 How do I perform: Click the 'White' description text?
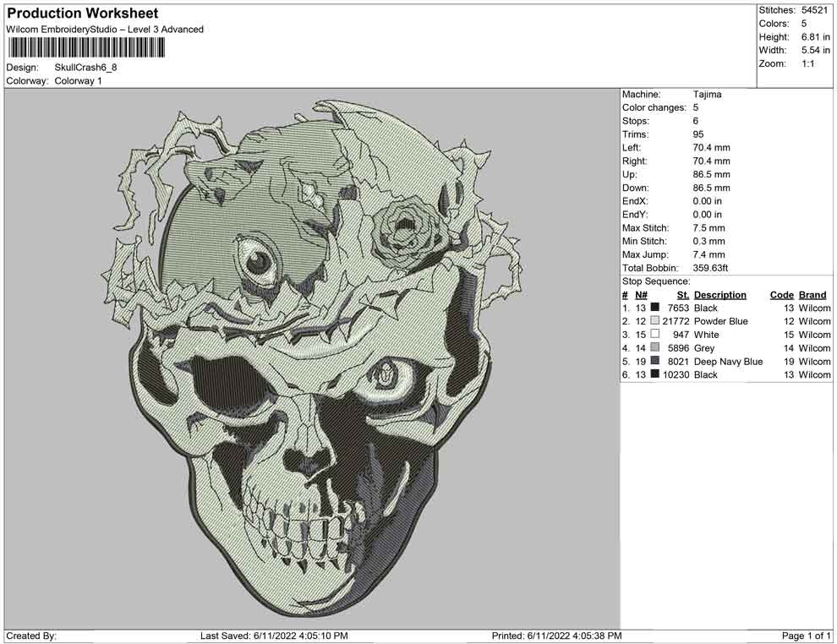pyautogui.click(x=706, y=335)
